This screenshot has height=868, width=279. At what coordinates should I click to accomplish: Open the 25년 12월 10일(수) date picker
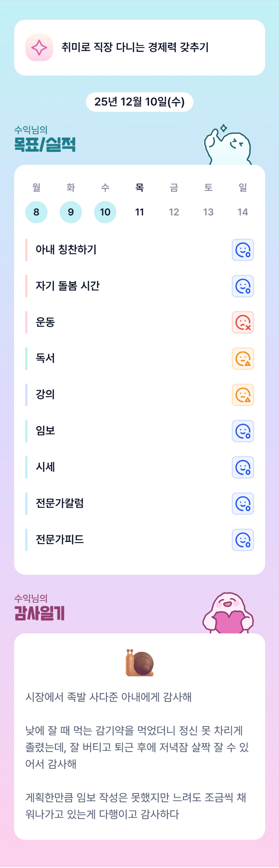pyautogui.click(x=140, y=102)
